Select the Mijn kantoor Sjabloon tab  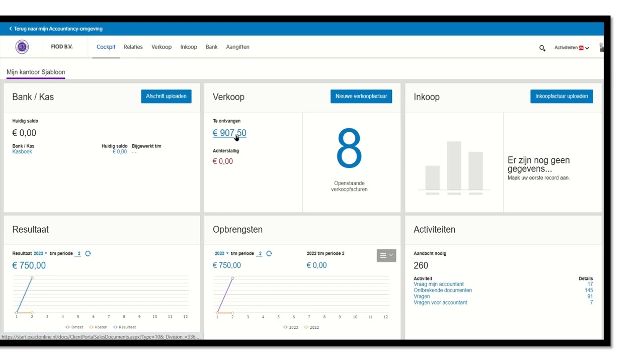tap(36, 72)
